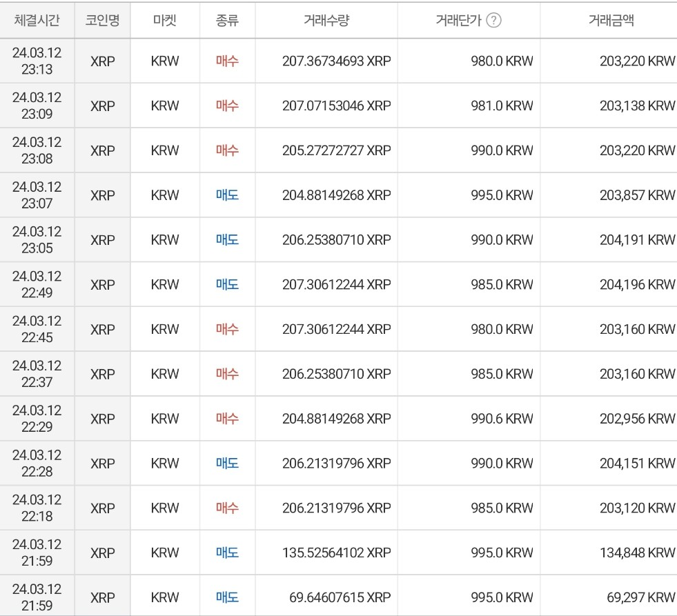Screen dimensions: 677x616
Task: Select the 거래수량 column header
Action: pos(326,20)
